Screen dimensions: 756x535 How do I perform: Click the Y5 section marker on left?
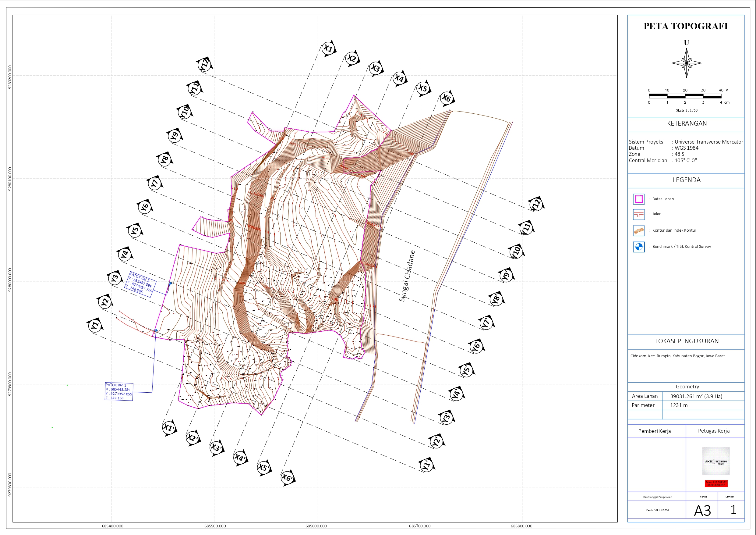[x=135, y=230]
